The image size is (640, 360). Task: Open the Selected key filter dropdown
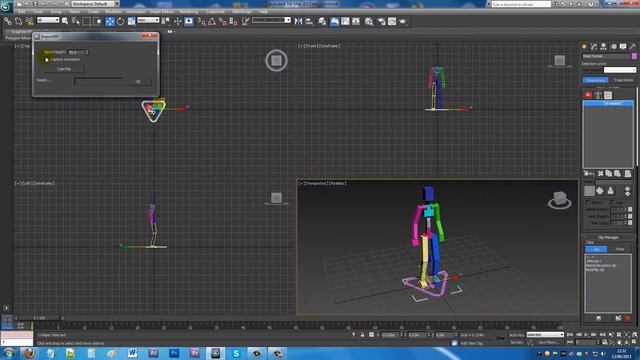coord(545,334)
